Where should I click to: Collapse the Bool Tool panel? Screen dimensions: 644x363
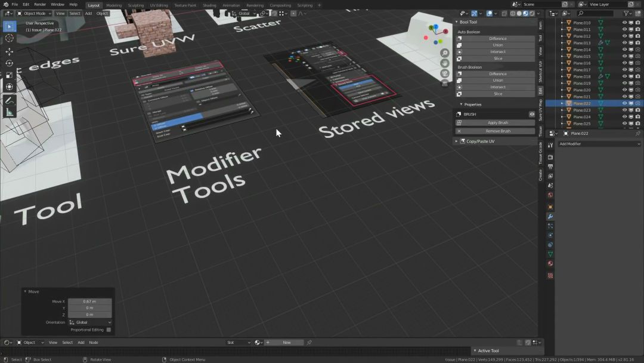(456, 22)
